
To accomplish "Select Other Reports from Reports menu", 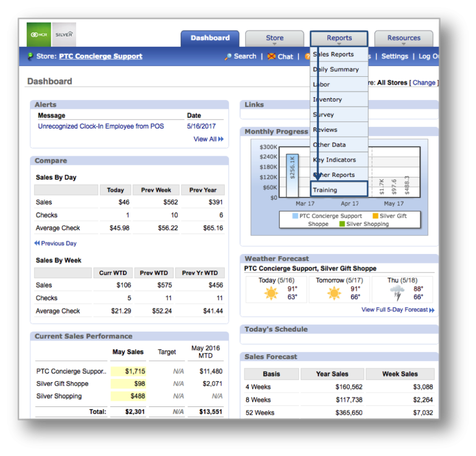I will click(x=339, y=175).
